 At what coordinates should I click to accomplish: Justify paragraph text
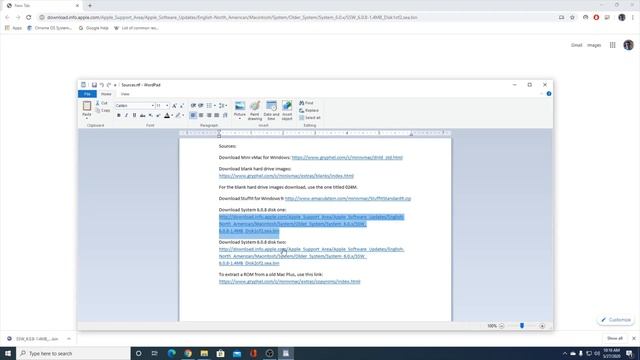[x=217, y=116]
